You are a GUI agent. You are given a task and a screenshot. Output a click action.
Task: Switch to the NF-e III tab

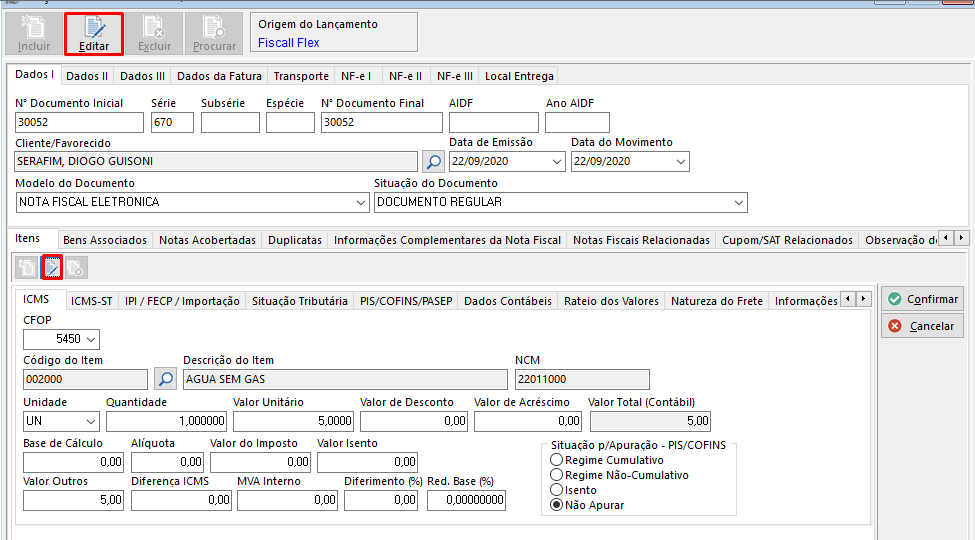click(455, 76)
